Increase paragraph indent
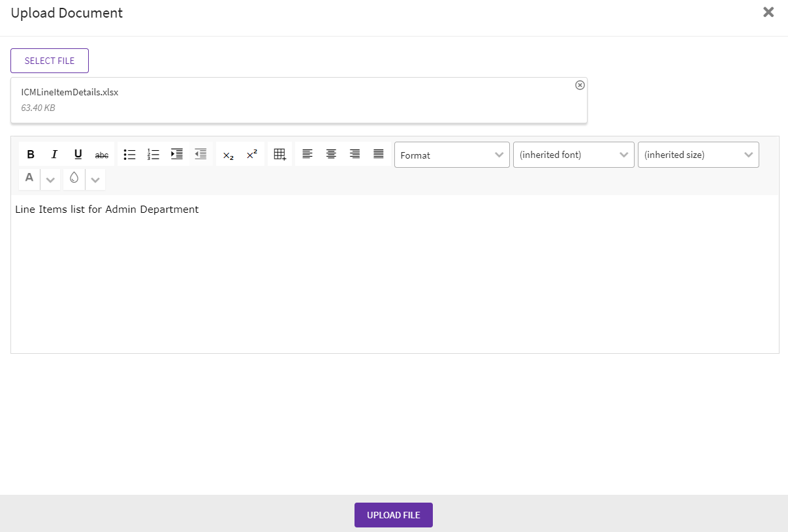788x532 pixels. click(x=177, y=155)
